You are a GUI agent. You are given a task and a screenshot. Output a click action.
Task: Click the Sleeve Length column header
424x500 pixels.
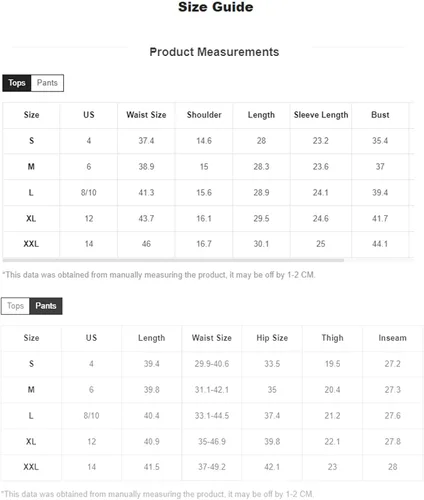pos(321,115)
